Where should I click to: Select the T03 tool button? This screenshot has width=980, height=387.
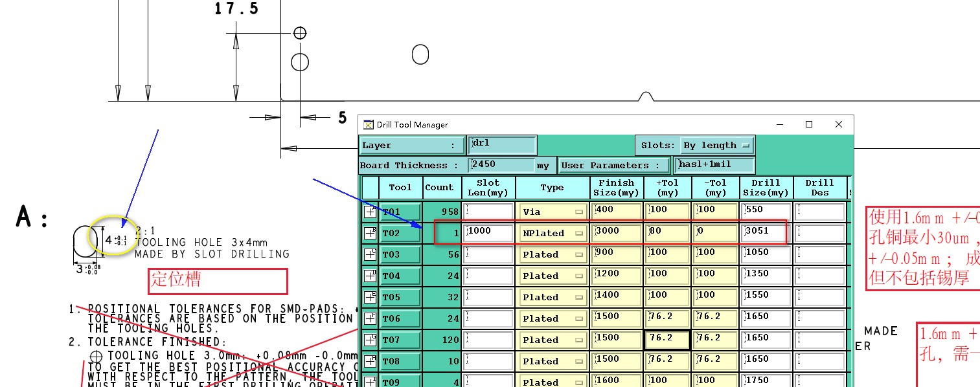pyautogui.click(x=400, y=254)
